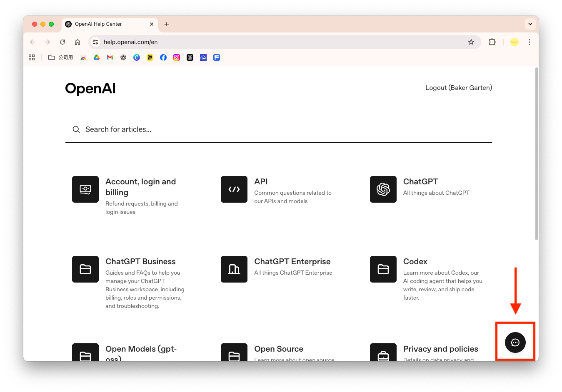This screenshot has height=392, width=562.
Task: Click the API code brackets icon
Action: coord(234,189)
